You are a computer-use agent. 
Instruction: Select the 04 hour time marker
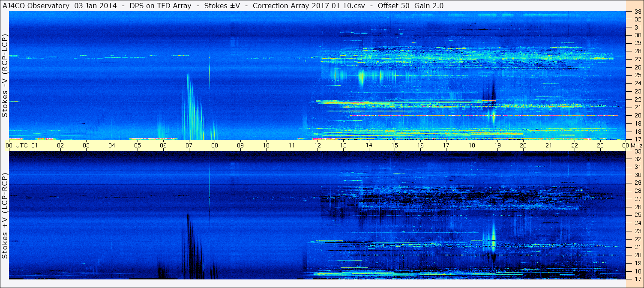point(112,145)
